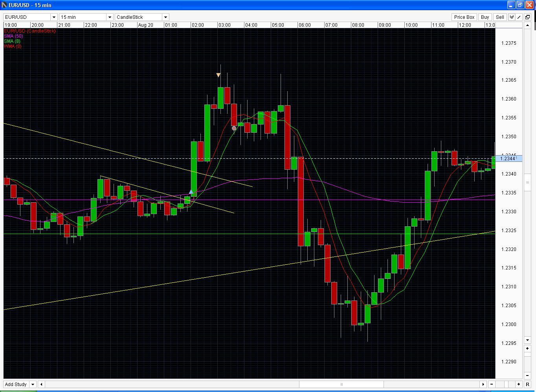Click the Add Study button
The image size is (536, 392).
click(16, 384)
